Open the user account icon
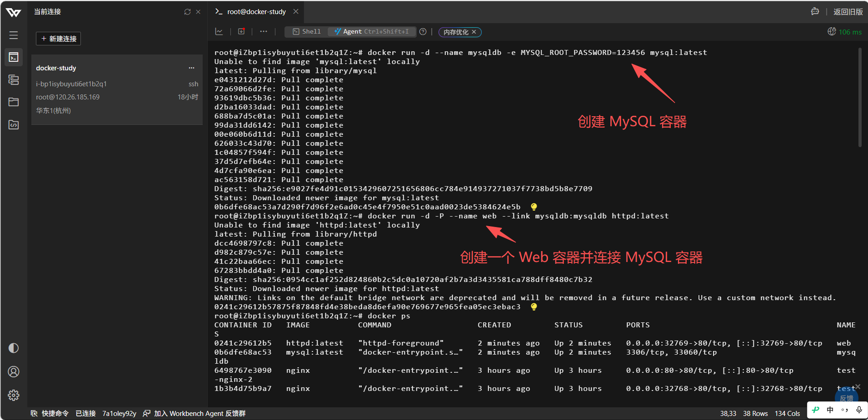 [x=14, y=372]
